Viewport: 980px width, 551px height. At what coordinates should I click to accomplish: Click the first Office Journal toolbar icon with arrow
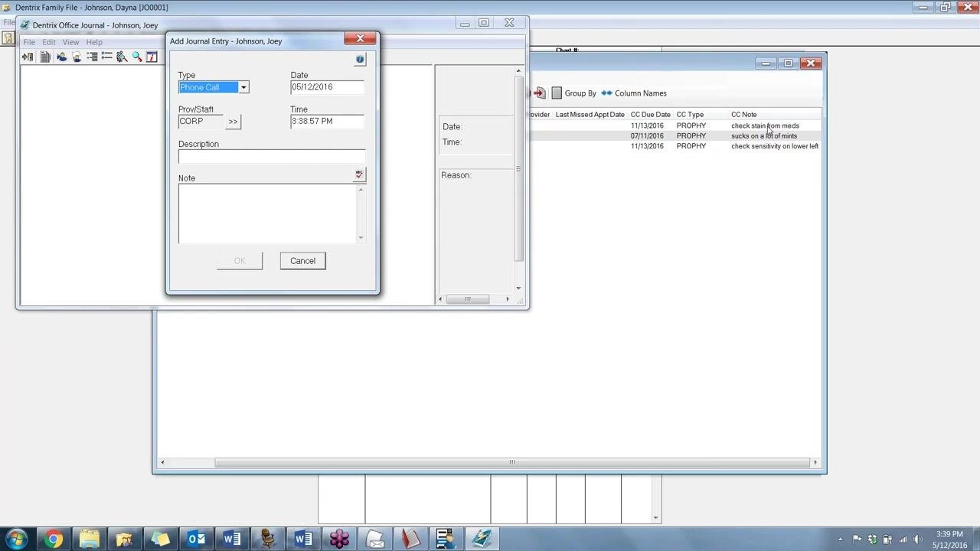click(28, 57)
